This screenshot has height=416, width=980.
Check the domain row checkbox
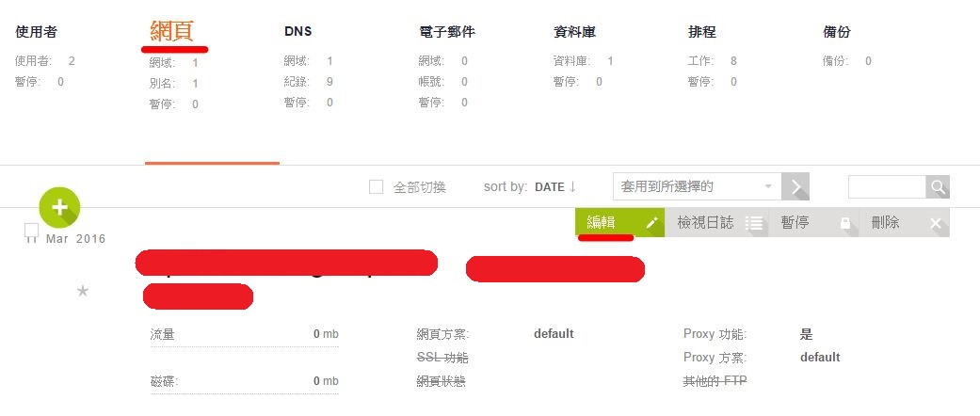(31, 231)
